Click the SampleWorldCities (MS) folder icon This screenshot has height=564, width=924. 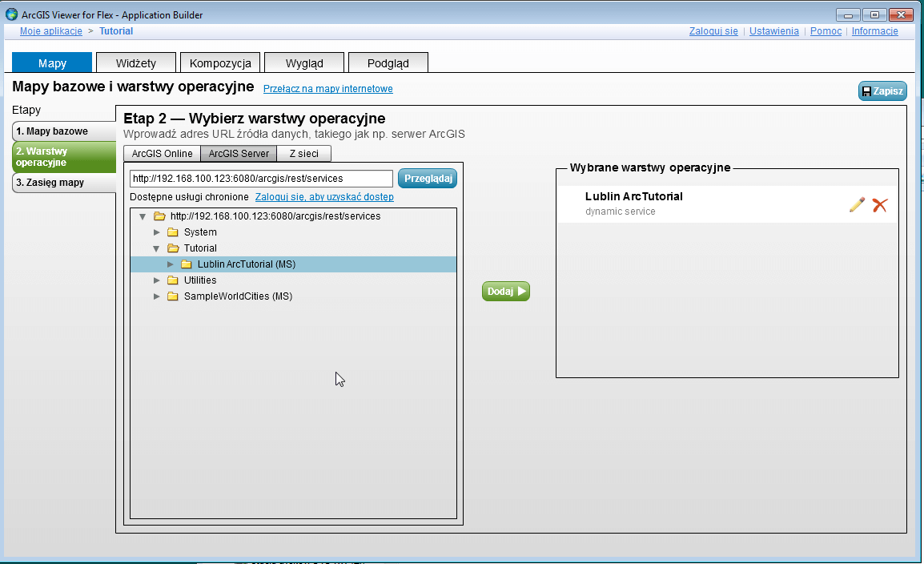pyautogui.click(x=173, y=296)
